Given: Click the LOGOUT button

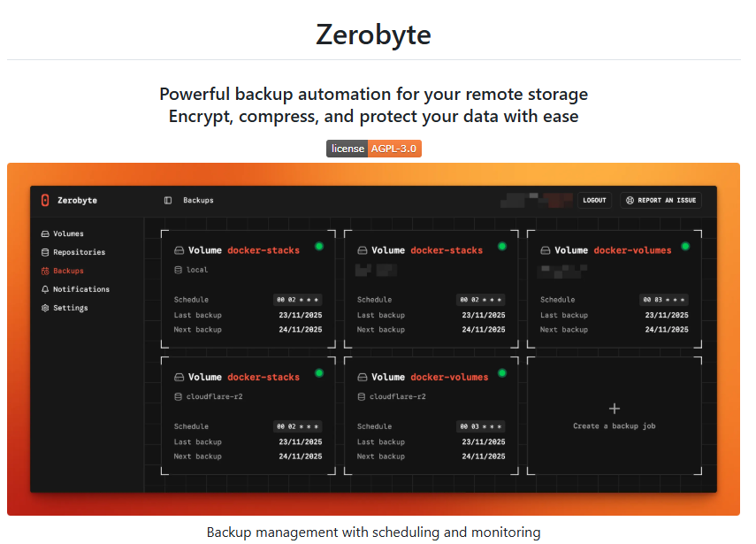Looking at the screenshot, I should click(x=594, y=200).
